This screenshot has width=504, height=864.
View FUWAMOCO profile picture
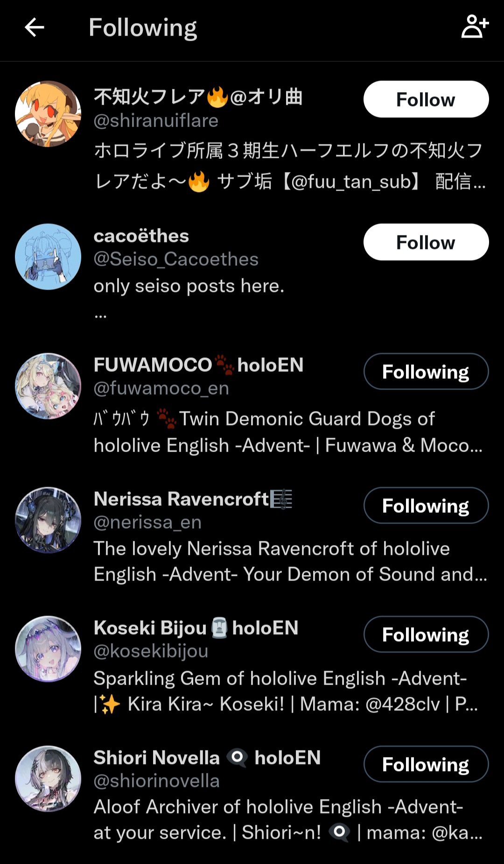coord(48,386)
